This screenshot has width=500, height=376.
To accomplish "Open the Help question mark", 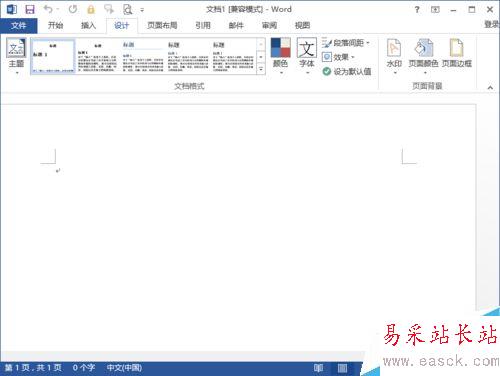I will point(417,10).
